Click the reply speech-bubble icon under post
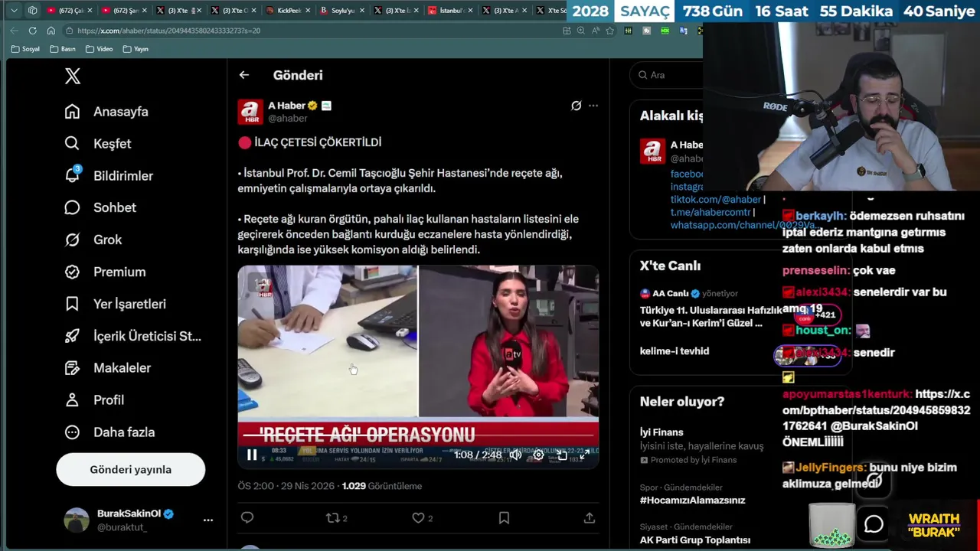Image resolution: width=980 pixels, height=551 pixels. [x=247, y=518]
